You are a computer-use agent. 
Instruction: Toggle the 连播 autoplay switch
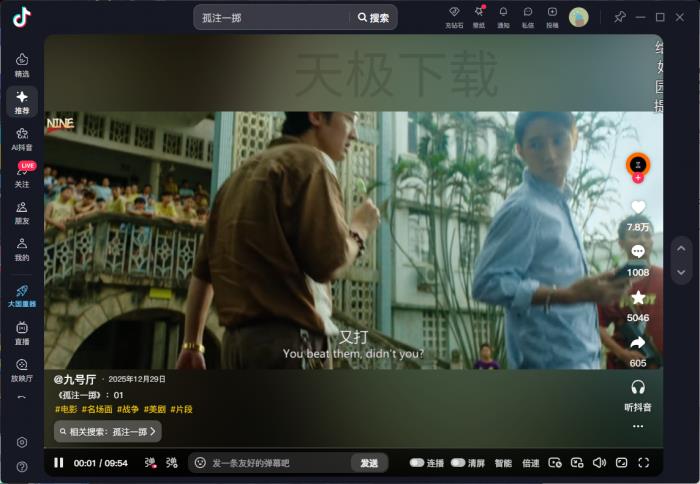tap(417, 463)
